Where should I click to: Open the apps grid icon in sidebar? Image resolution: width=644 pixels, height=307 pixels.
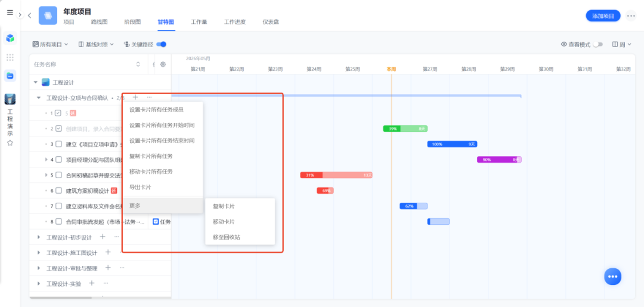coord(10,57)
